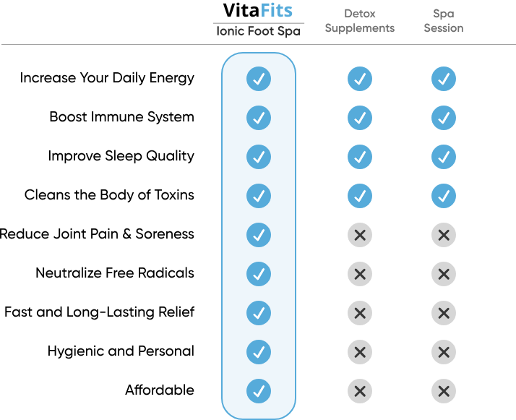
Task: Select the Detox Supplements column header
Action: 360,21
